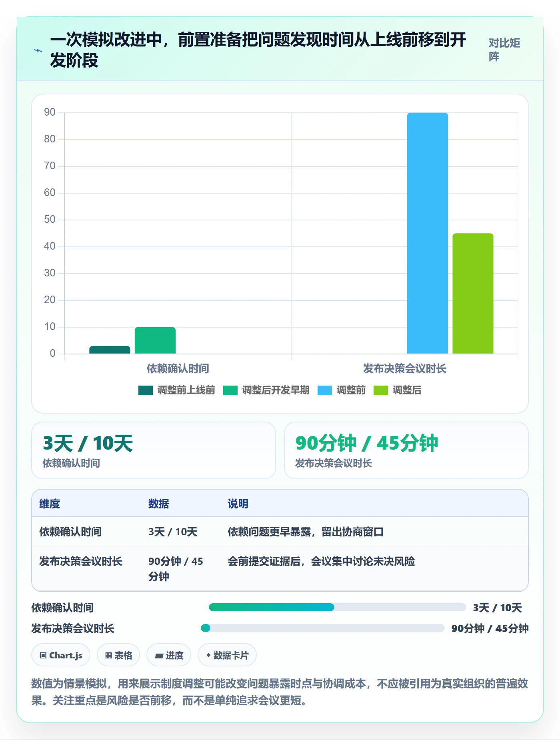Click the dark green 3-day bar

[110, 350]
